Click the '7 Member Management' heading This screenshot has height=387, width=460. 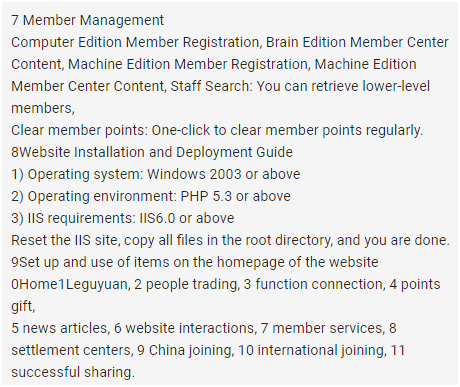(87, 20)
